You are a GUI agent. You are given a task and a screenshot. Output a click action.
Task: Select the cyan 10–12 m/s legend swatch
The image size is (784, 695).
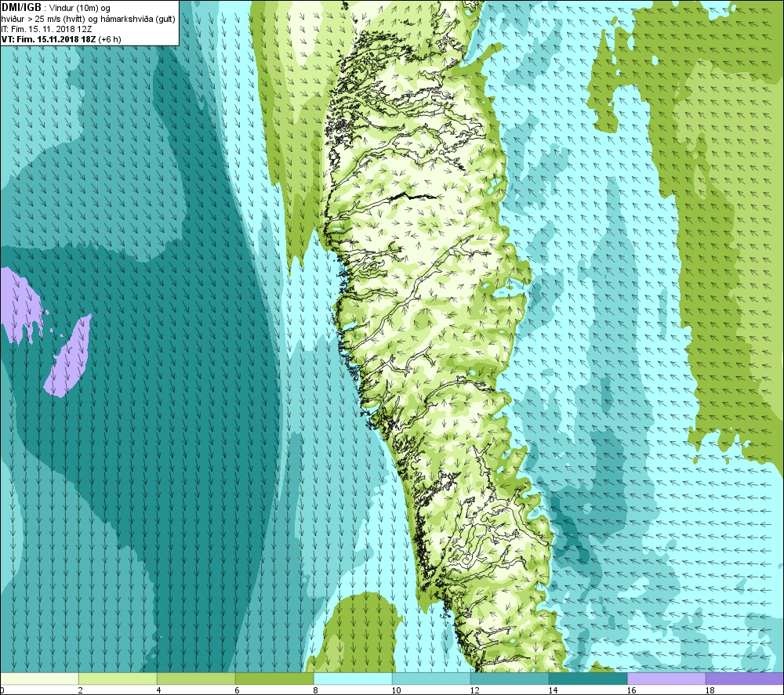pyautogui.click(x=431, y=679)
